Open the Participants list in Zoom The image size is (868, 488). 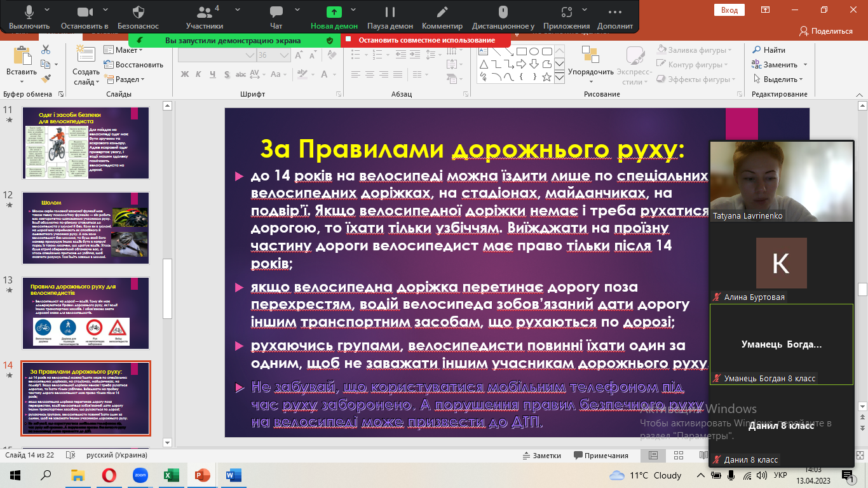pyautogui.click(x=204, y=13)
